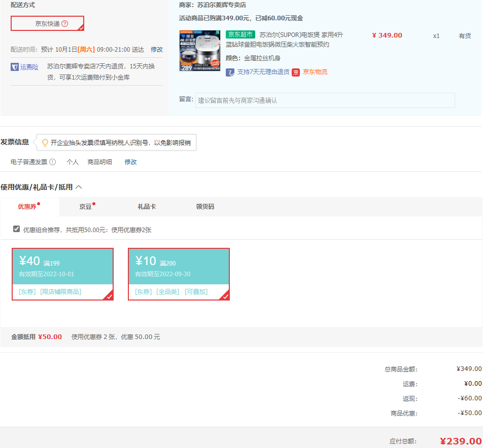
Task: Modify invoice info via 修改 link
Action: click(130, 162)
